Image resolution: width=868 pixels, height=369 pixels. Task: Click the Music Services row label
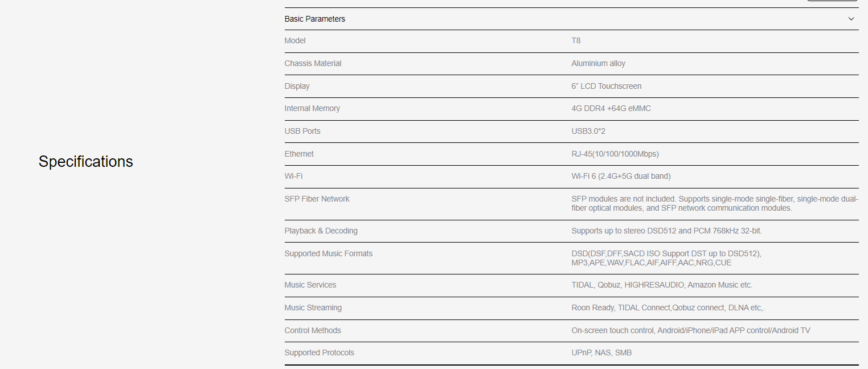[x=310, y=285]
